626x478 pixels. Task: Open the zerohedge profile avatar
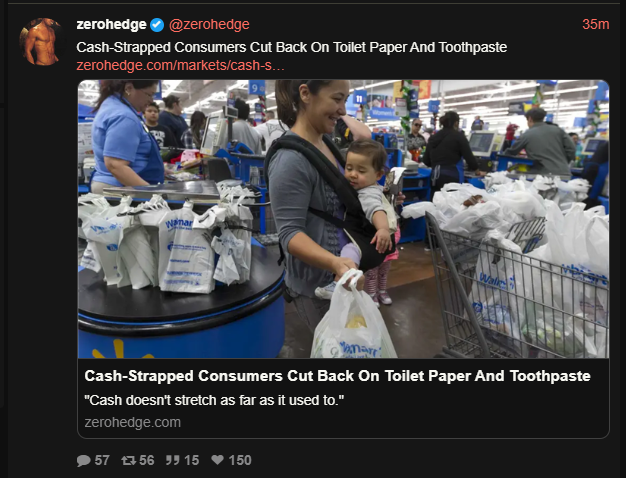40,42
